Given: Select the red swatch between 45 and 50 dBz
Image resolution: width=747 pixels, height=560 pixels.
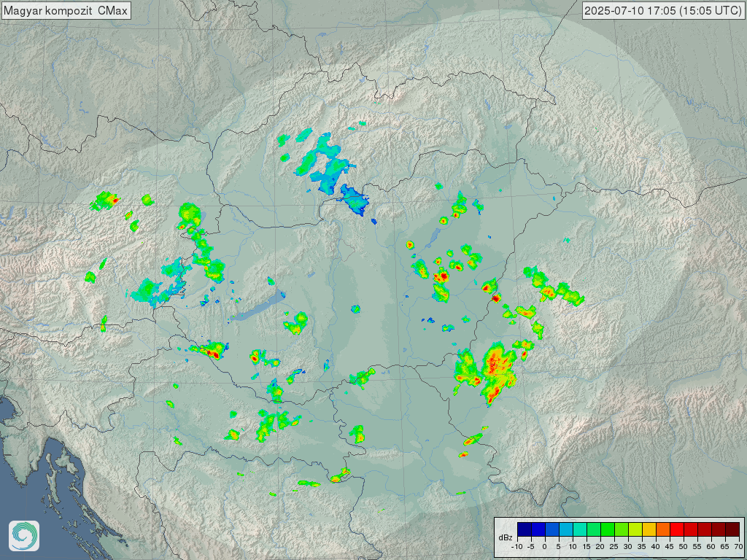Looking at the screenshot, I should (x=677, y=529).
